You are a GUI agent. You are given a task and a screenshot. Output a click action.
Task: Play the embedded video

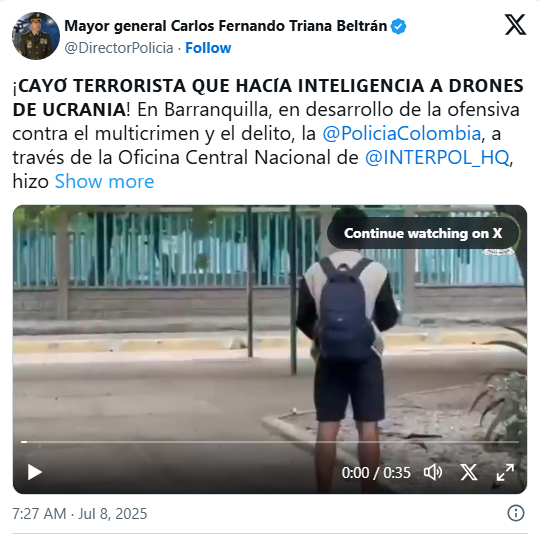pos(34,472)
